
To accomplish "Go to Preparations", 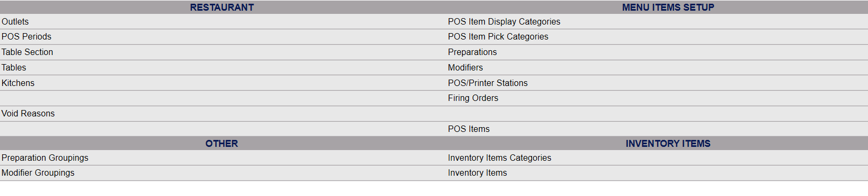I will pos(473,52).
